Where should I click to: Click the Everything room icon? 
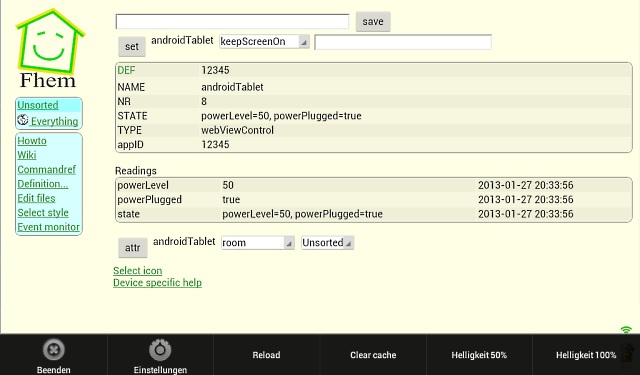23,120
